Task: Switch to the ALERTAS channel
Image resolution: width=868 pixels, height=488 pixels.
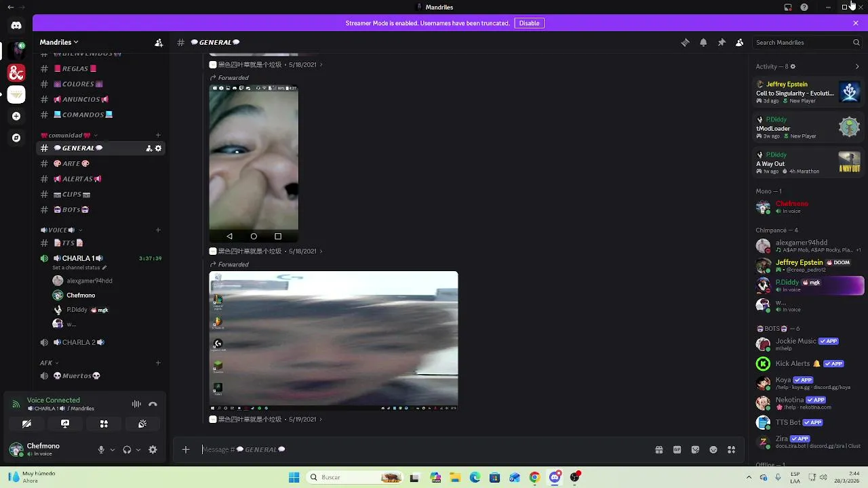Action: [x=100, y=179]
